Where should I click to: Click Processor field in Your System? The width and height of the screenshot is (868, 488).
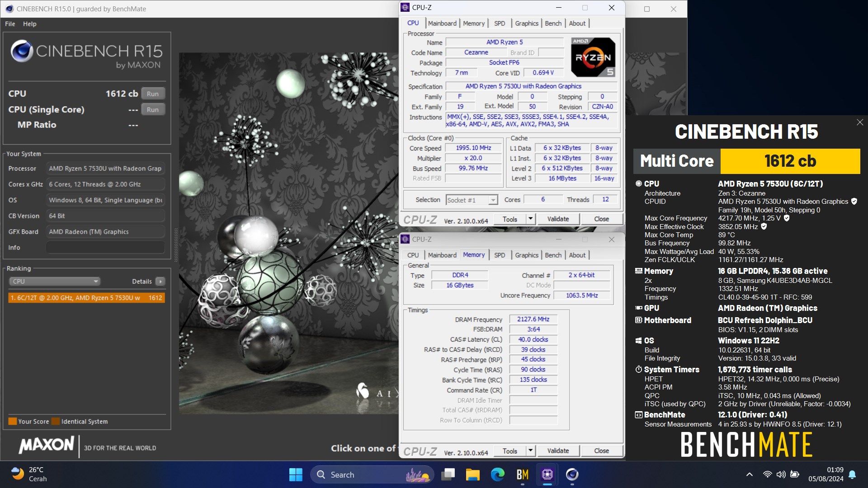[x=105, y=169]
